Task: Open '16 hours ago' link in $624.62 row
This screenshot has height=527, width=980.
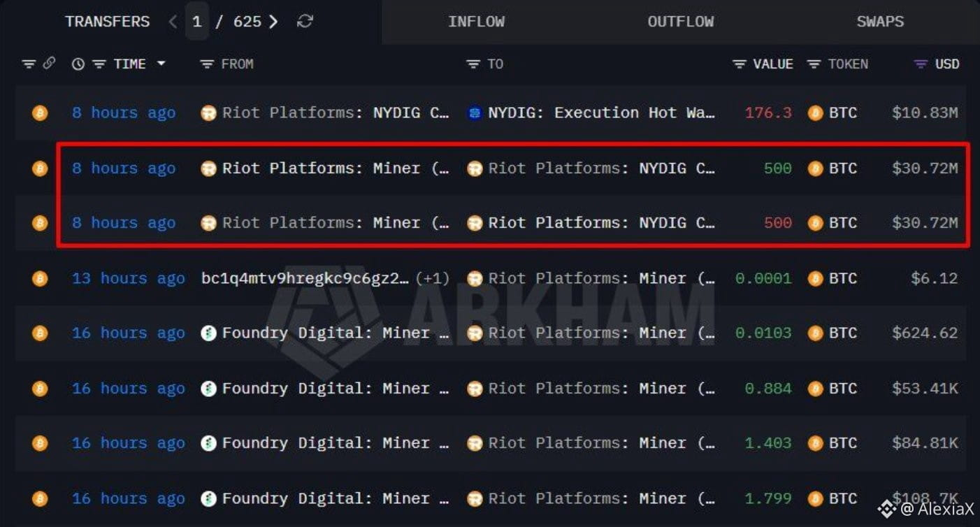Action: [x=129, y=333]
